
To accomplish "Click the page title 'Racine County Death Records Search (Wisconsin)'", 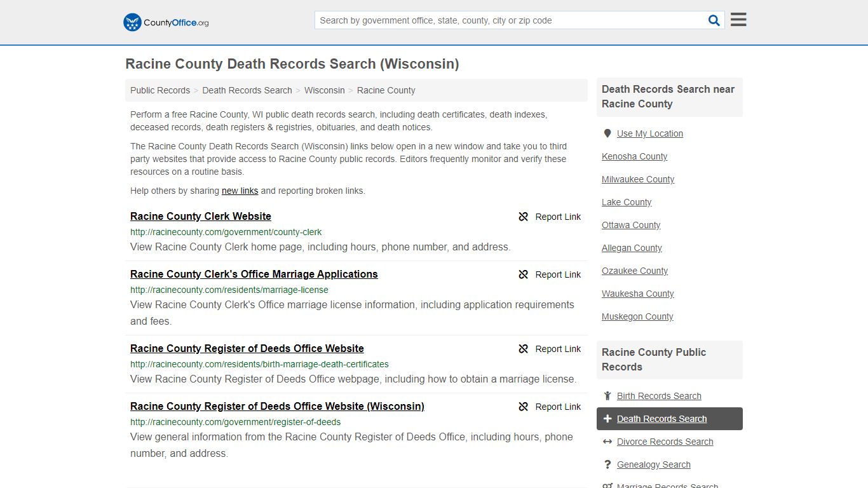I will click(x=292, y=64).
